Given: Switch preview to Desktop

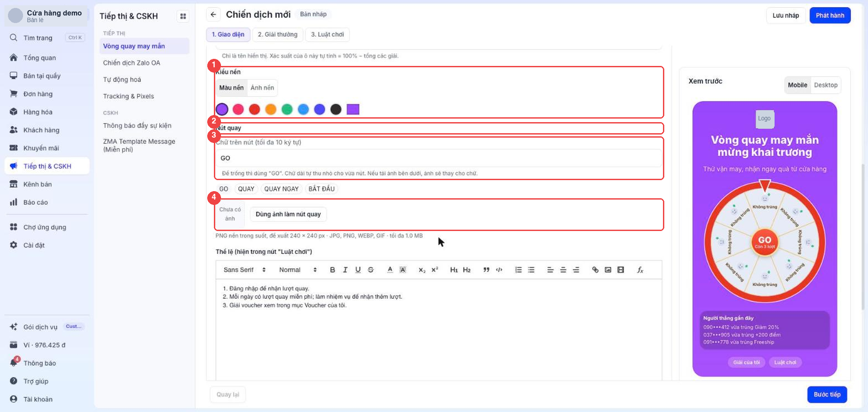Looking at the screenshot, I should (x=825, y=85).
